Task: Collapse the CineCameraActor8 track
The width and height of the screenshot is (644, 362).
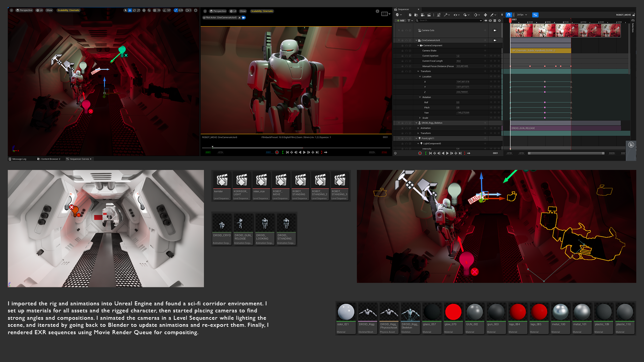Action: point(416,40)
